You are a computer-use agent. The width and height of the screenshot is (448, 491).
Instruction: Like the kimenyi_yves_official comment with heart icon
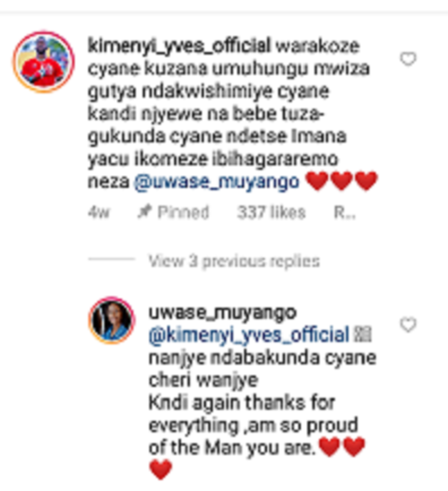pos(408,59)
